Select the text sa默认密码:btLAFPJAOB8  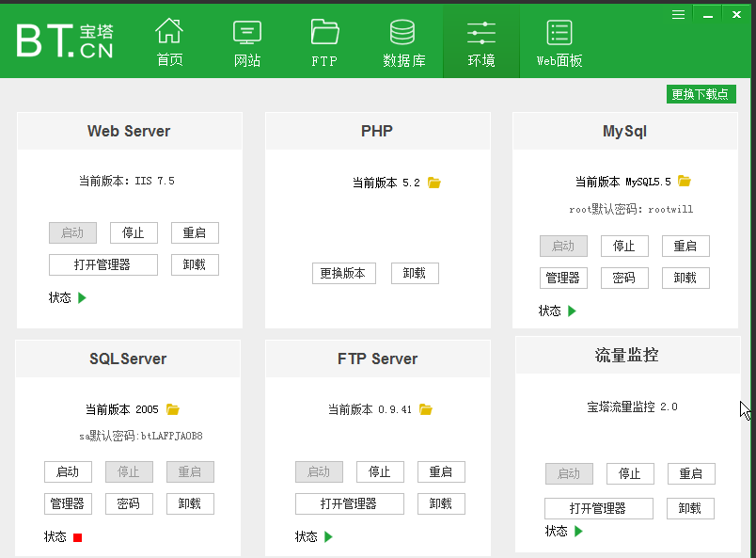(x=141, y=436)
